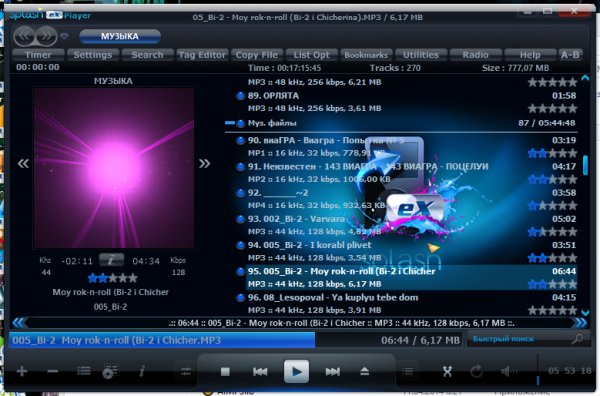The width and height of the screenshot is (600, 396).
Task: Toggle the playlist view icon right of eject
Action: (x=408, y=371)
